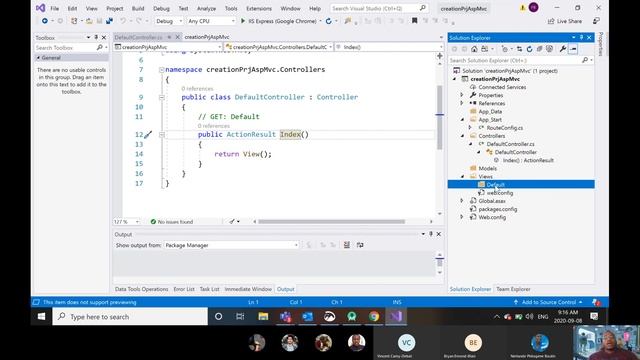Click the Save All toolbar icon
Viewport: 640px width, 360px height.
point(109,21)
